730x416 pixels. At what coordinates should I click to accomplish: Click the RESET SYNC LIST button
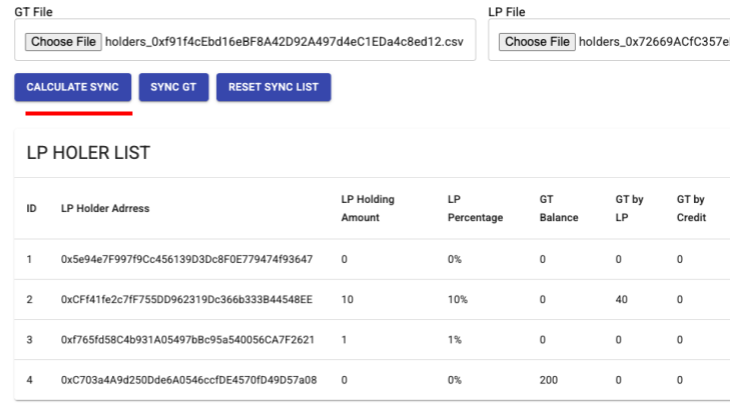click(x=273, y=87)
